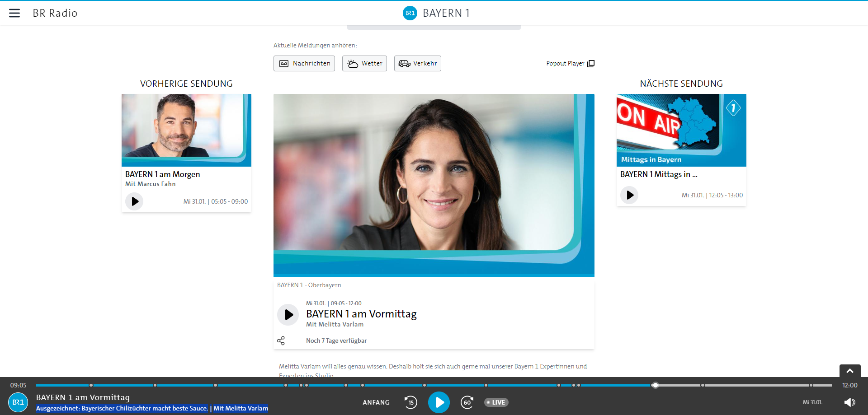Click the 09:05 start time label
The width and height of the screenshot is (868, 415).
pos(19,385)
